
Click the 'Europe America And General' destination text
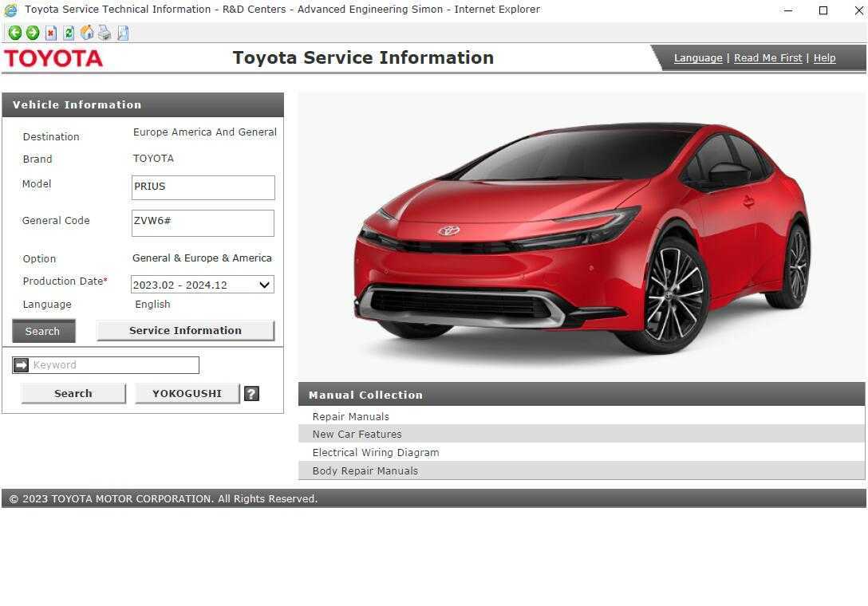[205, 132]
